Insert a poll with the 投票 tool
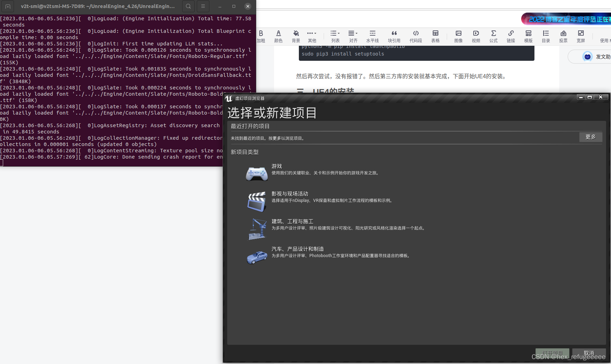The height and width of the screenshot is (364, 611). (563, 36)
